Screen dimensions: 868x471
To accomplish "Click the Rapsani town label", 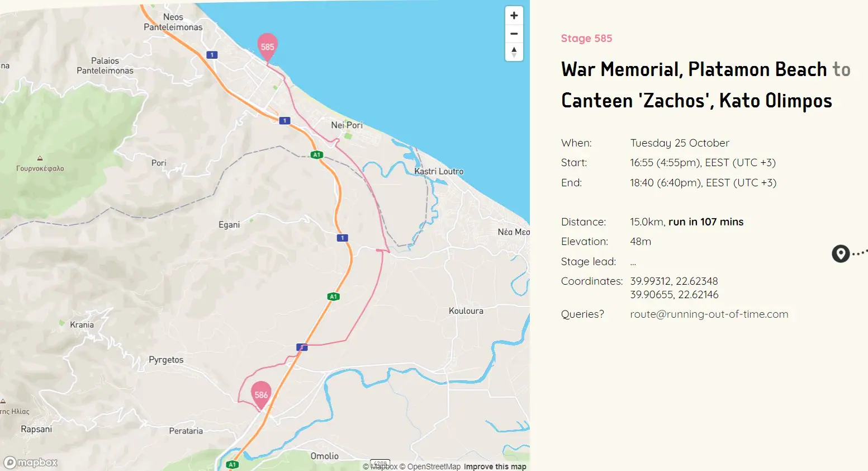I will pyautogui.click(x=36, y=429).
